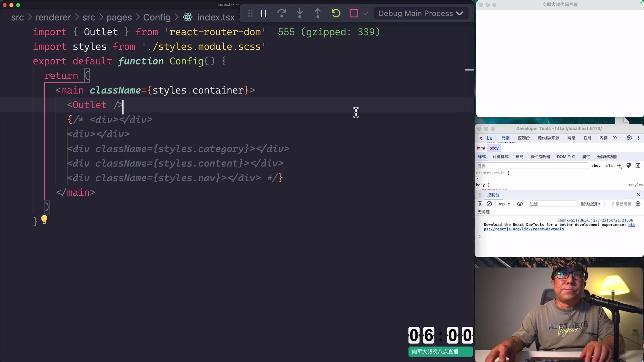Click the Step Over debug icon

pyautogui.click(x=282, y=13)
